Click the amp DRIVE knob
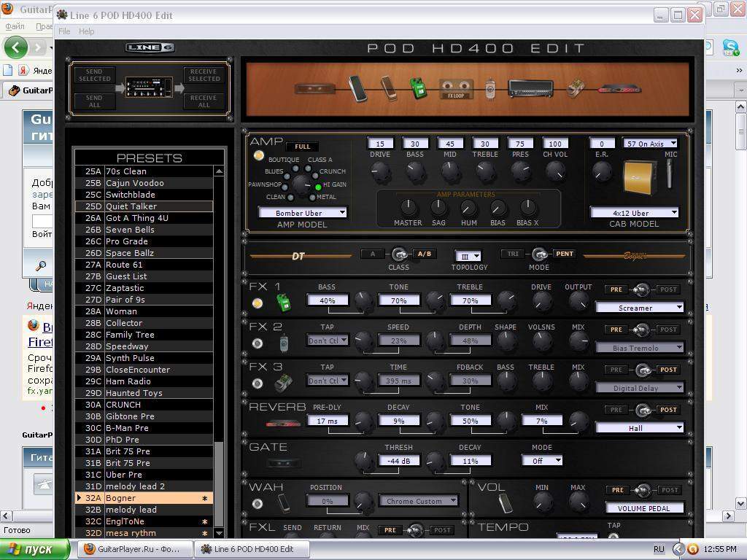747x560 pixels. click(x=380, y=172)
